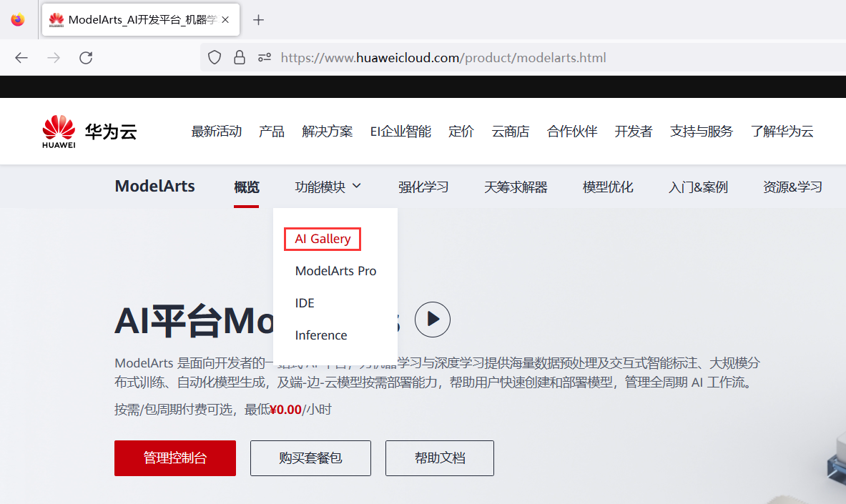Select 解决方案 in the top menu
The width and height of the screenshot is (846, 504).
327,131
